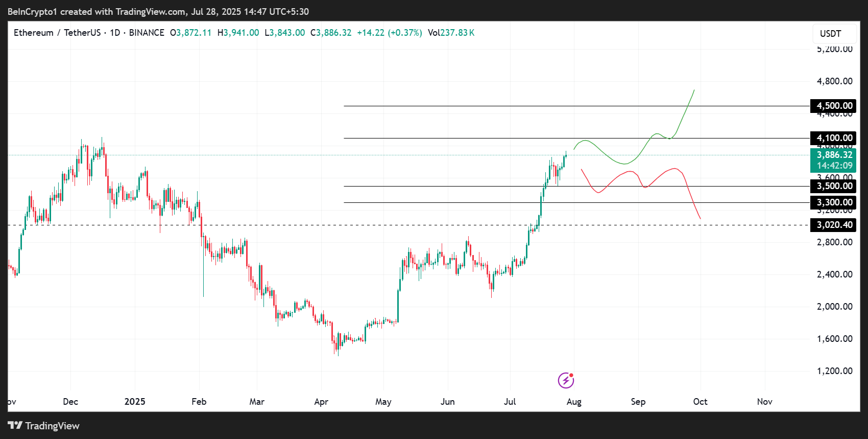Click the BeInCrypto1 header text
868x439 pixels.
click(x=32, y=11)
